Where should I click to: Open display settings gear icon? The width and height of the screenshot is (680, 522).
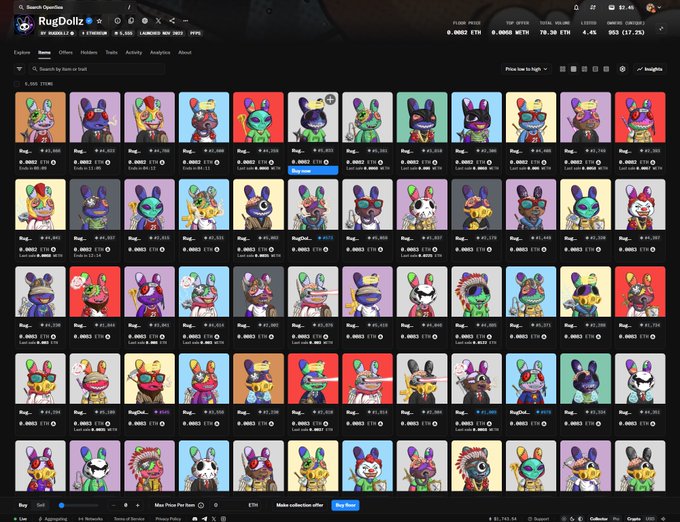click(622, 69)
